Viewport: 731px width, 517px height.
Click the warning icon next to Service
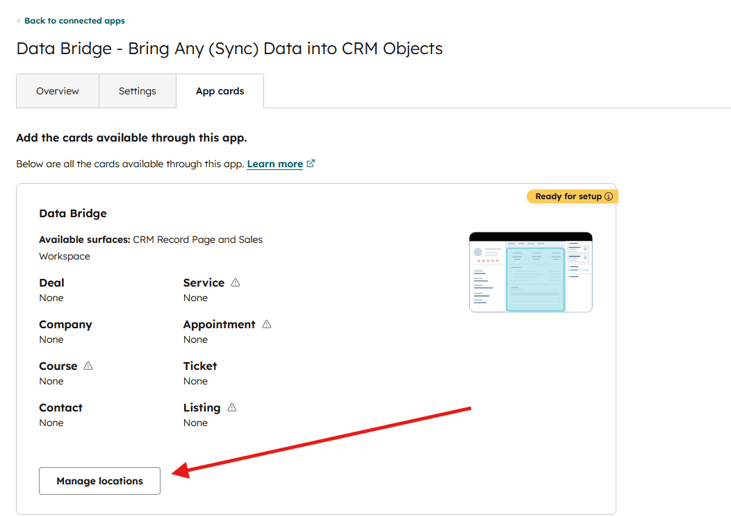[x=236, y=283]
